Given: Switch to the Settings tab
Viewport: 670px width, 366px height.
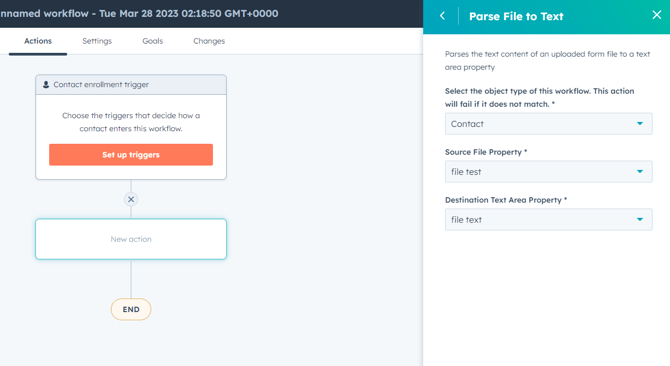Looking at the screenshot, I should point(97,41).
